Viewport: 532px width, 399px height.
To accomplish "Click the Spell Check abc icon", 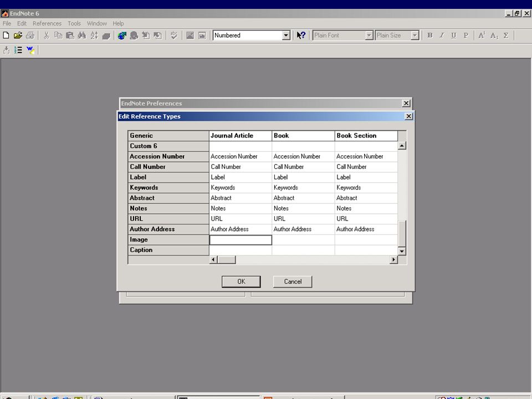I will (174, 35).
